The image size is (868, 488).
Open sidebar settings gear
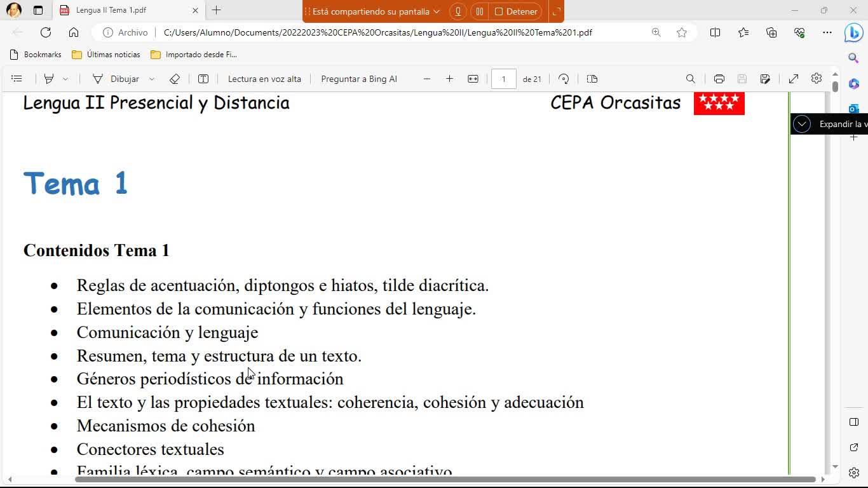[x=853, y=473]
